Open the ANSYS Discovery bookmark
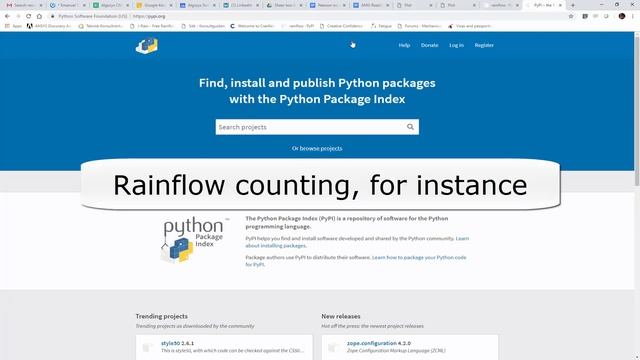Image resolution: width=640 pixels, height=360 pixels. tap(49, 26)
